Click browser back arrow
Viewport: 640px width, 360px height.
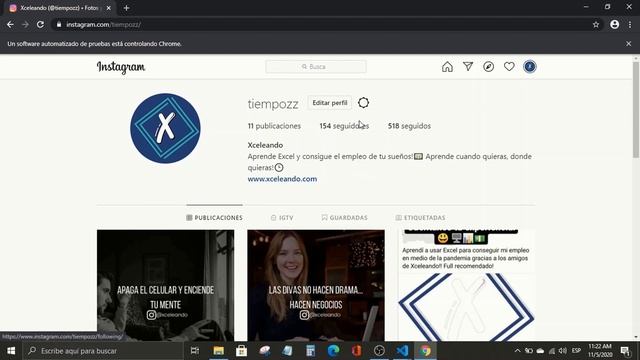point(10,24)
